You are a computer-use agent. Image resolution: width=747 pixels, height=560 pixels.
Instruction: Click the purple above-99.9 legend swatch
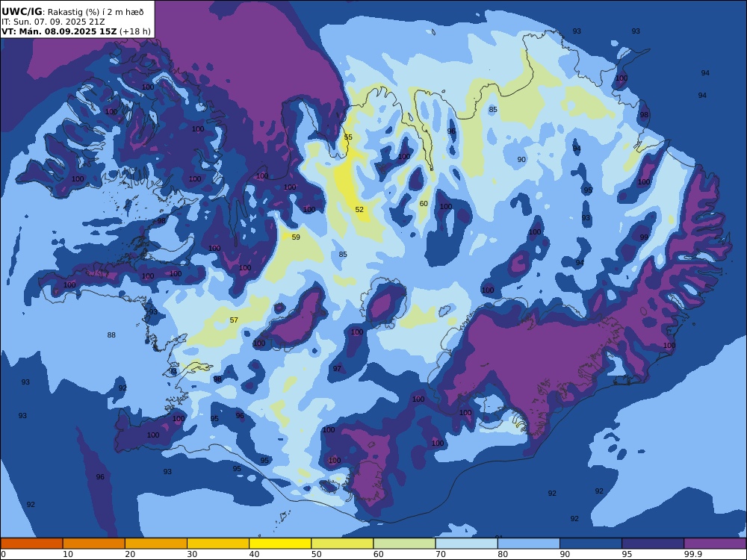(x=715, y=544)
